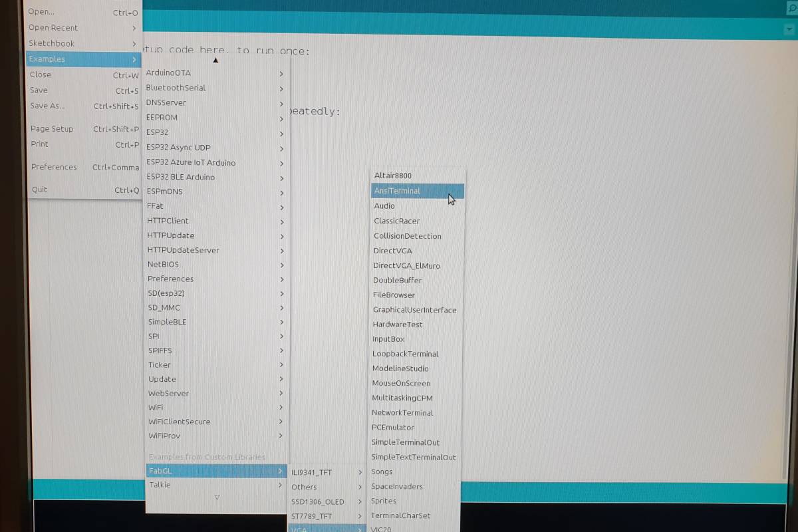Open the SD_MMC examples entry
Image resolution: width=798 pixels, height=532 pixels.
tap(216, 308)
